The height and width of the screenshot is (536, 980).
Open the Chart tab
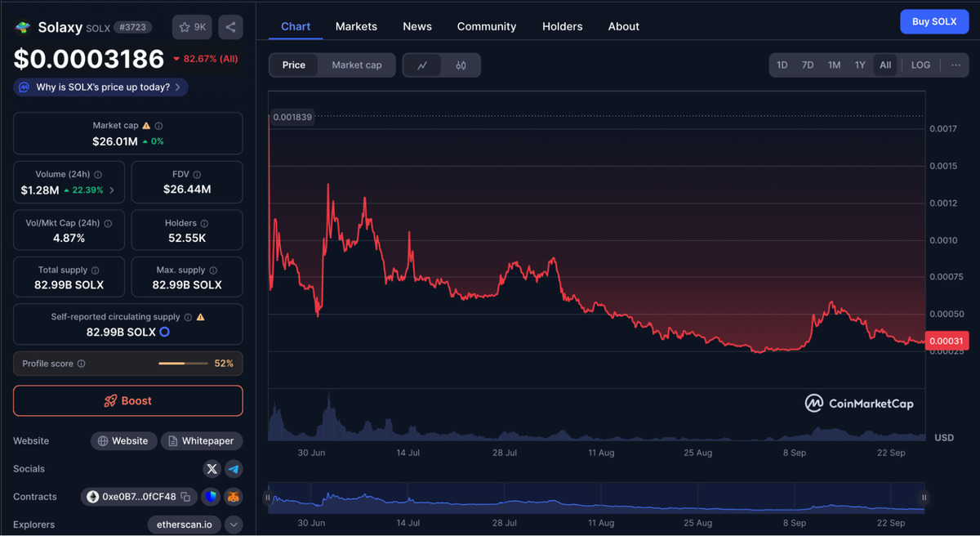pos(296,26)
